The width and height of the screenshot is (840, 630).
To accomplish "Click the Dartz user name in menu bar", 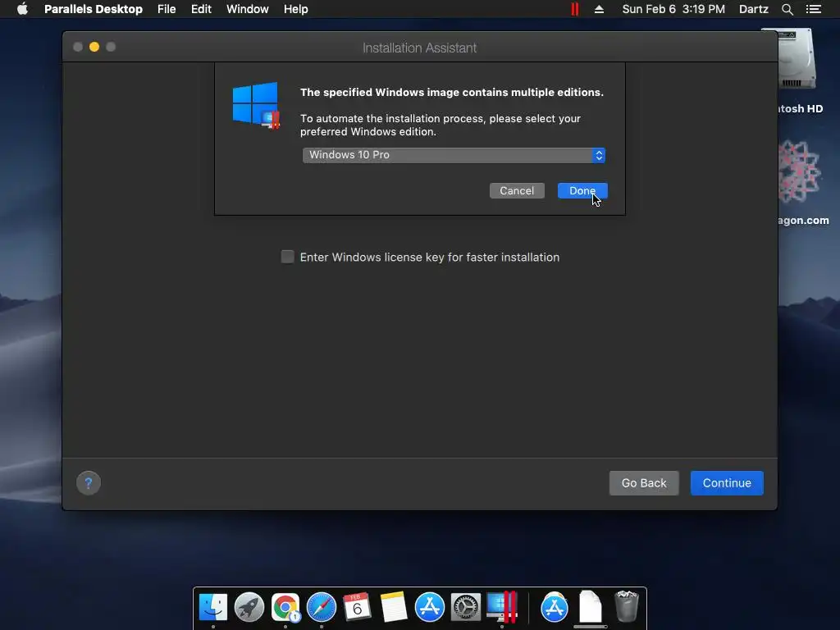I will 753,9.
